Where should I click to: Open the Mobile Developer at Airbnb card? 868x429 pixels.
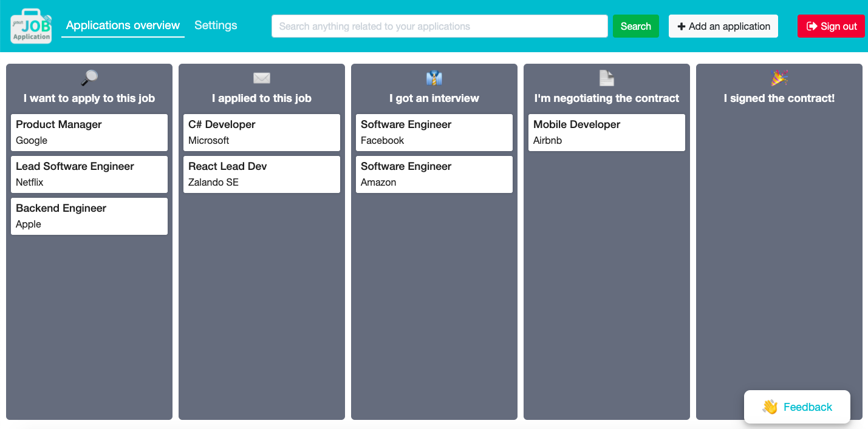606,132
